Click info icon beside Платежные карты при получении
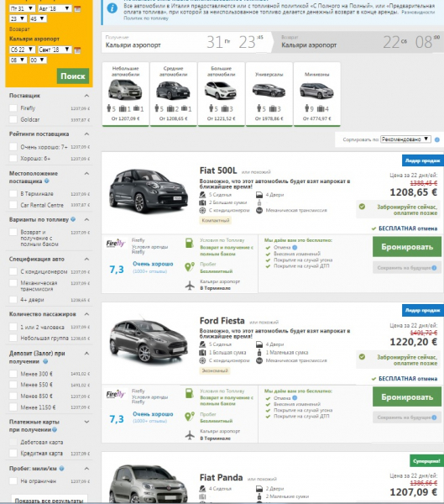444x504 pixels. pyautogui.click(x=55, y=429)
